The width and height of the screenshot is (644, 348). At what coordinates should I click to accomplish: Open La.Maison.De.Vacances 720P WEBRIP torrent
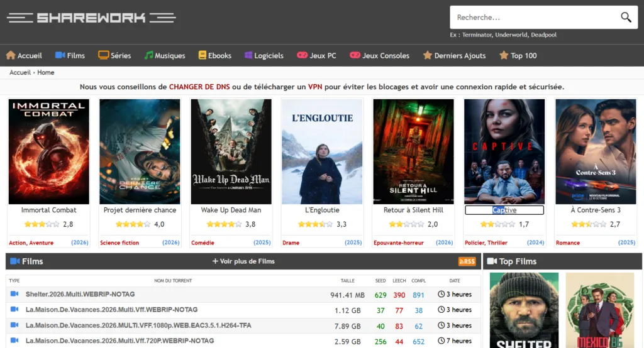[x=120, y=340]
